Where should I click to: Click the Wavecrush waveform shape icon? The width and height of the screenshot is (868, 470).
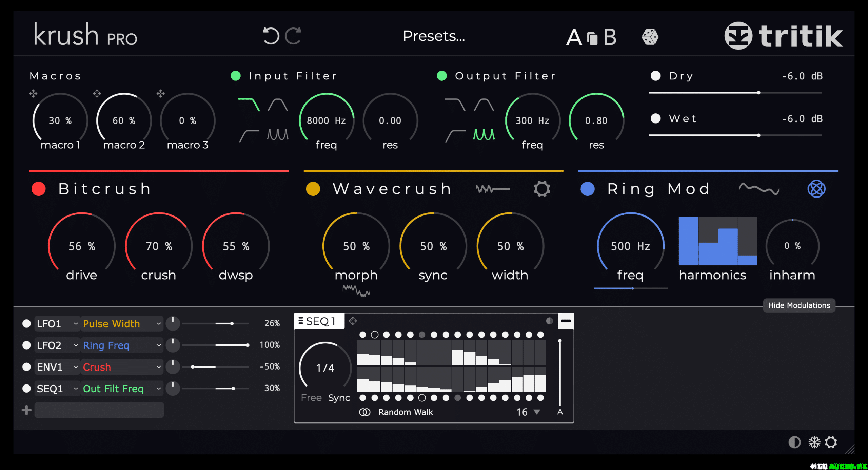coord(493,189)
